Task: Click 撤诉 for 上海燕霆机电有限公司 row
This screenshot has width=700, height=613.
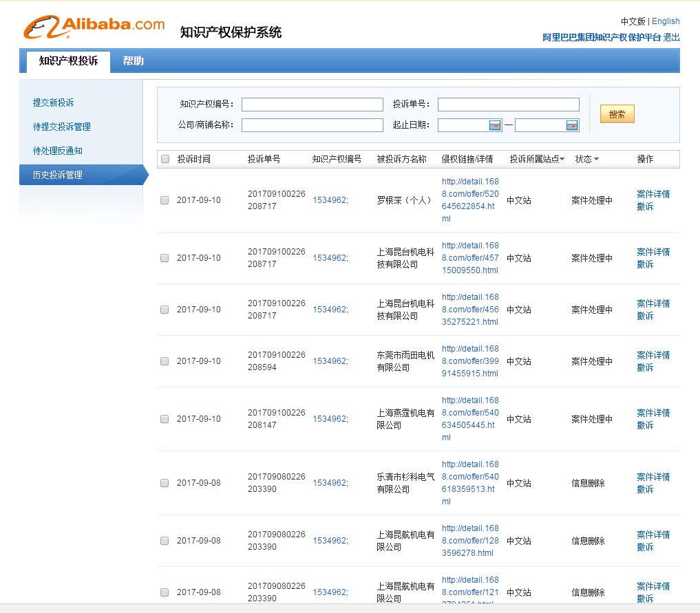Action: [x=645, y=425]
